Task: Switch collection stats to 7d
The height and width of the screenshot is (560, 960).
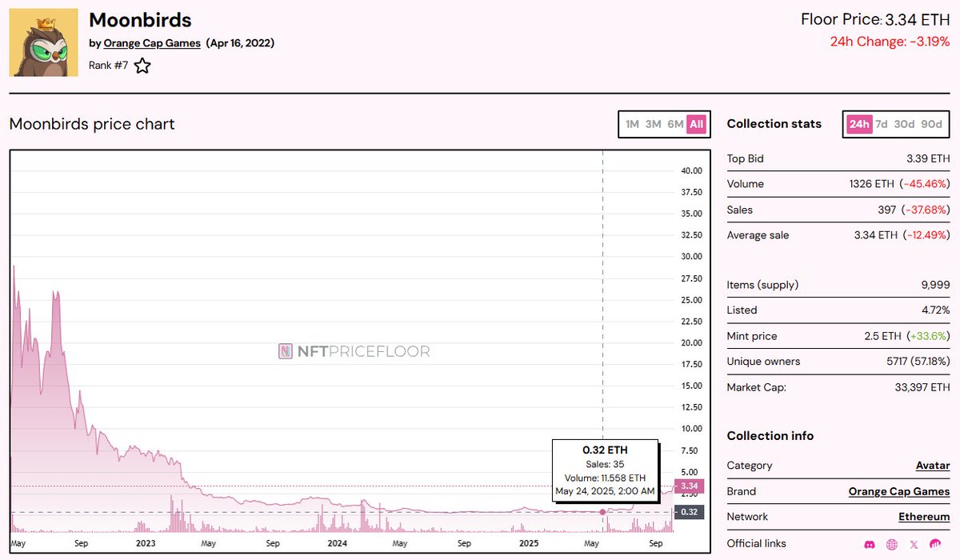Action: (881, 124)
